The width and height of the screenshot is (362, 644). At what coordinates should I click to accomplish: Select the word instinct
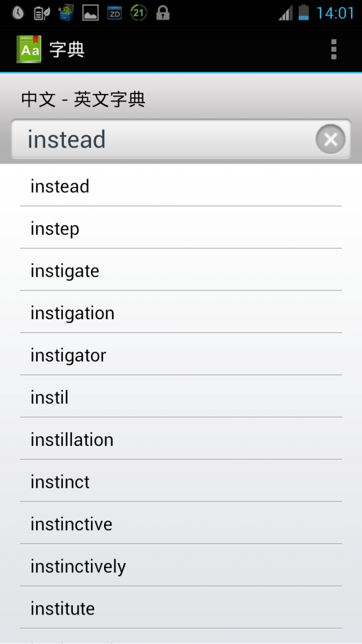(x=181, y=482)
